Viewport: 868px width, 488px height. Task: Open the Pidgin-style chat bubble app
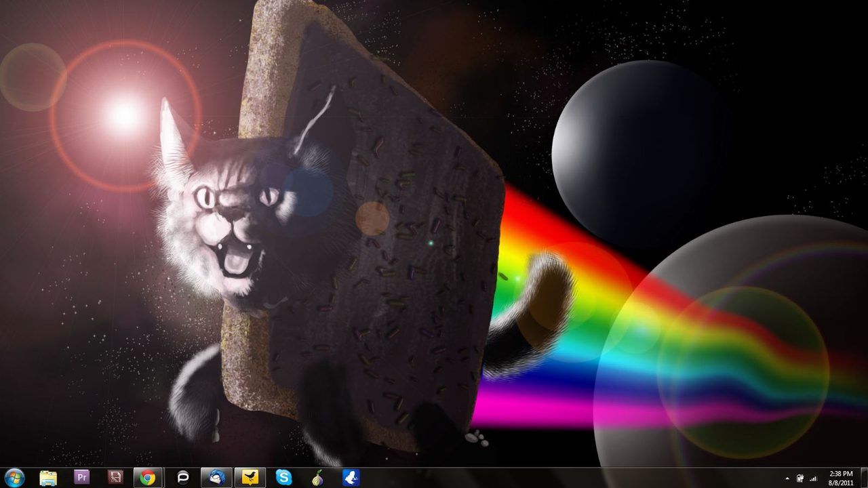click(183, 478)
